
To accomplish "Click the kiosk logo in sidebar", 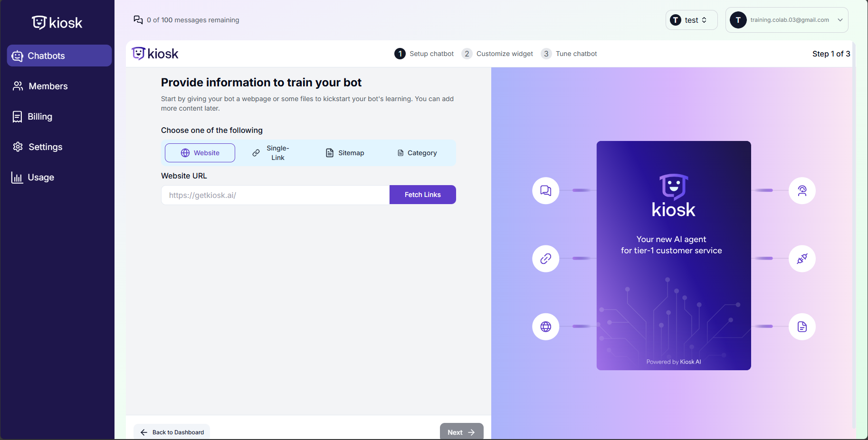I will pos(57,23).
